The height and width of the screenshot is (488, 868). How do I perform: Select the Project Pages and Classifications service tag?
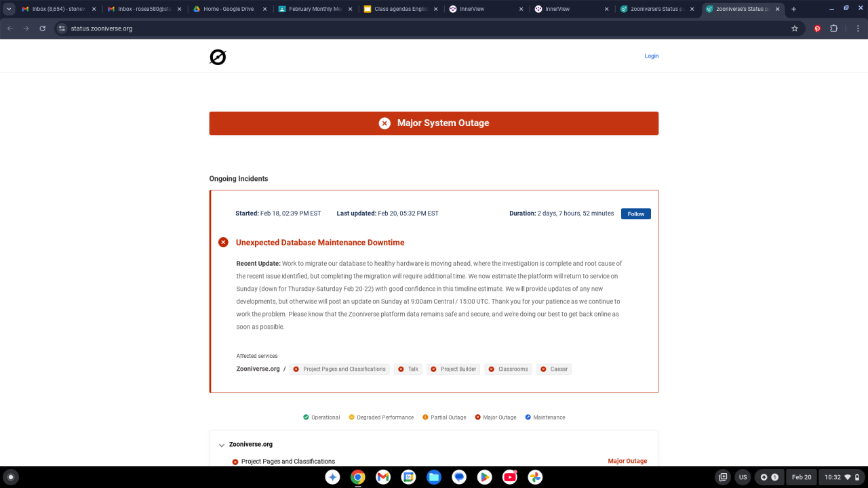[340, 369]
